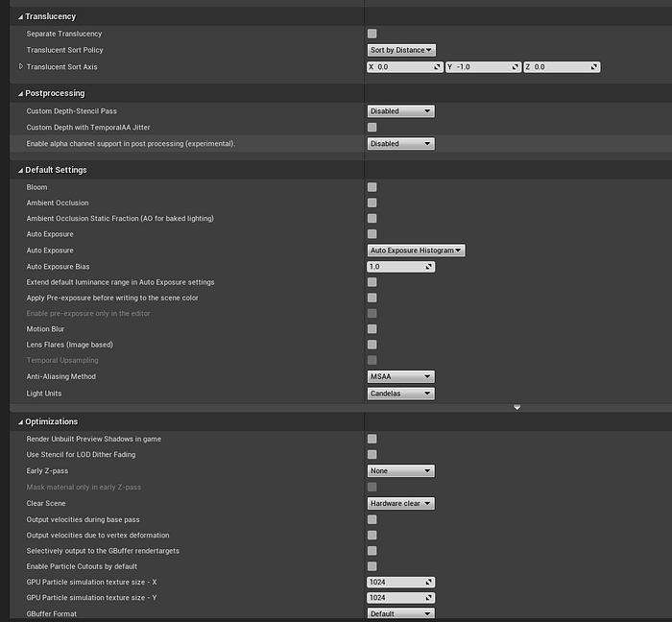The image size is (672, 622).
Task: Collapse the Postprocessing section
Action: 20,94
